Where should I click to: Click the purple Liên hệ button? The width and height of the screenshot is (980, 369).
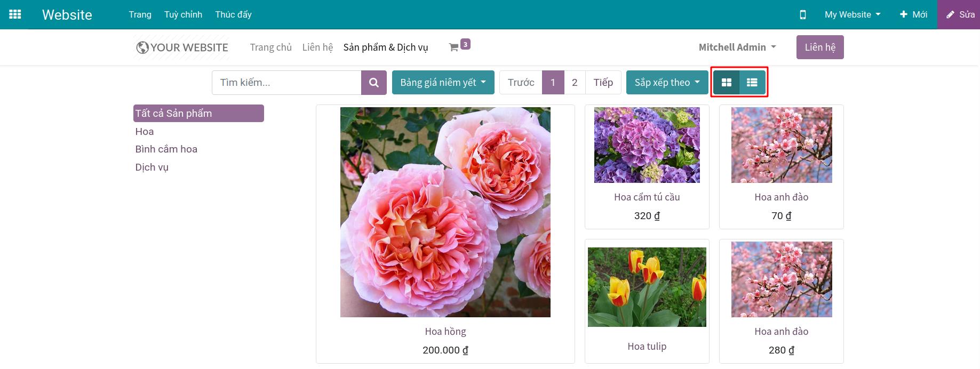tap(819, 47)
